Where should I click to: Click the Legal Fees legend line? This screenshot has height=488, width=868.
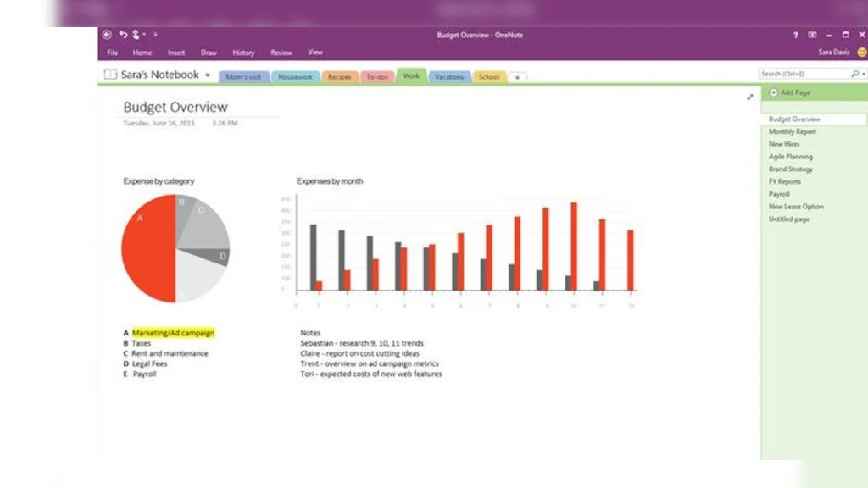pos(145,363)
